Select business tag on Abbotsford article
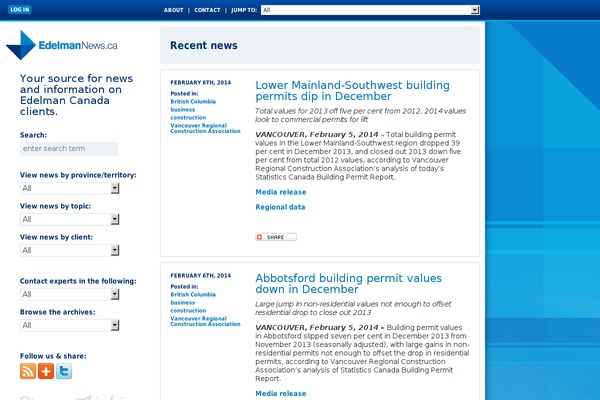600x400 pixels. point(183,302)
